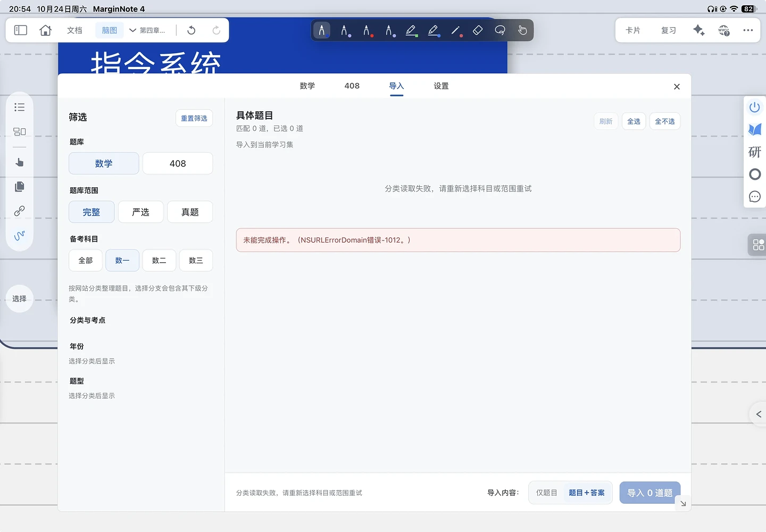Open the grid widget icon at right edge

click(x=759, y=245)
